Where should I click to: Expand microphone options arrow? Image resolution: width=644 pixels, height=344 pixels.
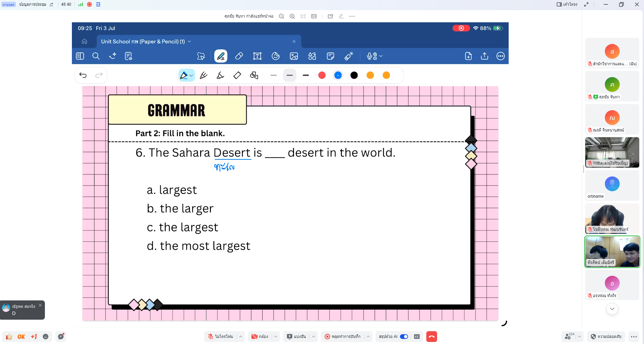pyautogui.click(x=241, y=337)
